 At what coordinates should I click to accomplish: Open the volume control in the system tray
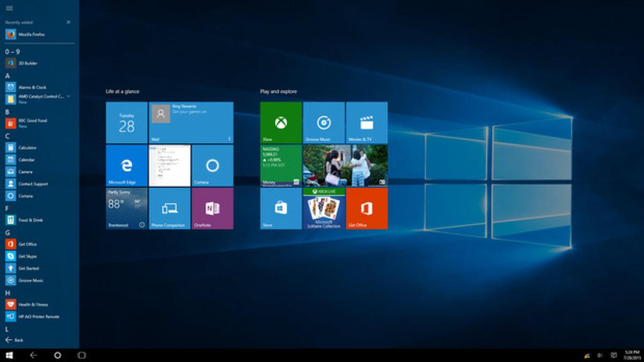tap(599, 354)
